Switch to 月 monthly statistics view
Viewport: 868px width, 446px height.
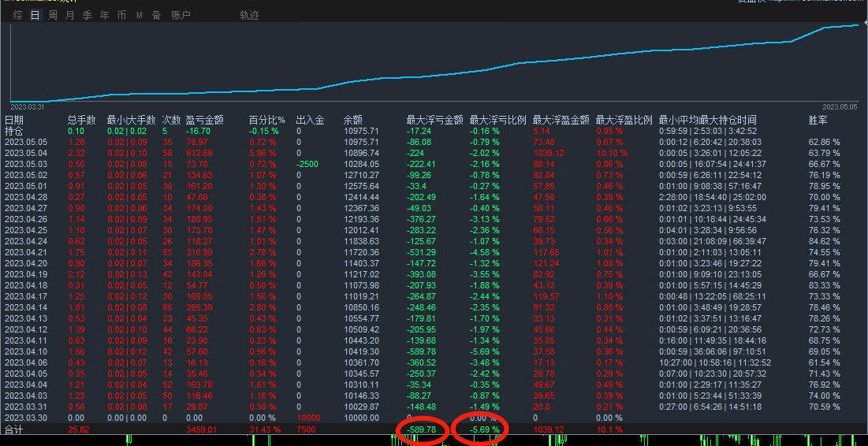69,16
